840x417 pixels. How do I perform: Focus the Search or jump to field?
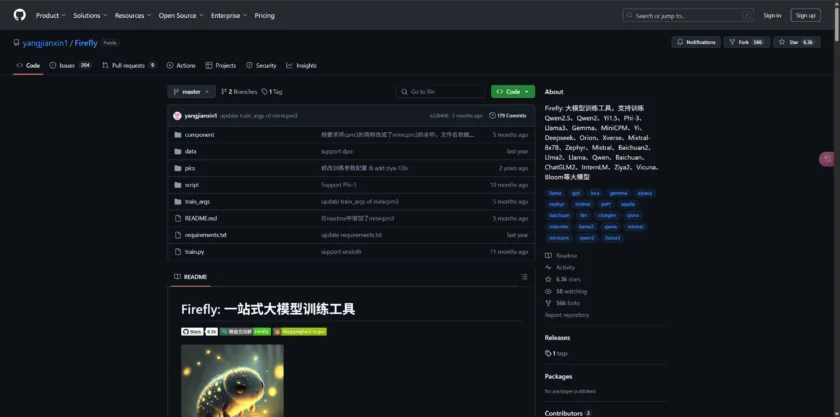[688, 16]
